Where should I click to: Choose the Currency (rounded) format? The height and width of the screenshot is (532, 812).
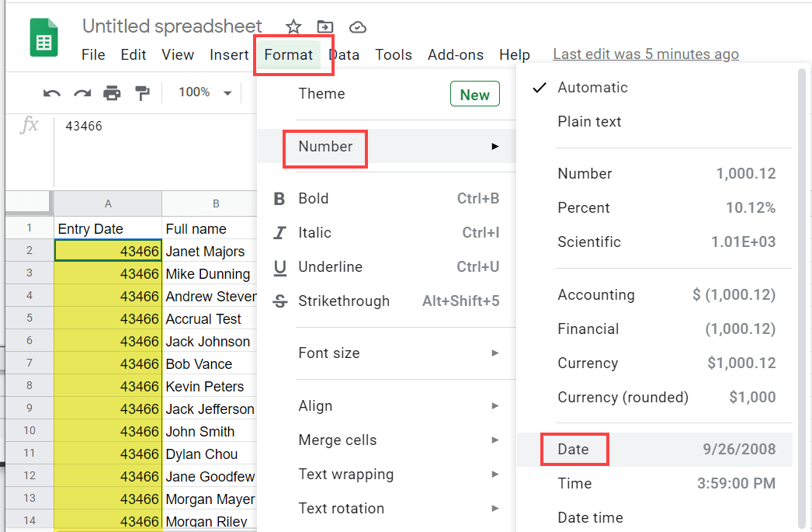pos(654,398)
